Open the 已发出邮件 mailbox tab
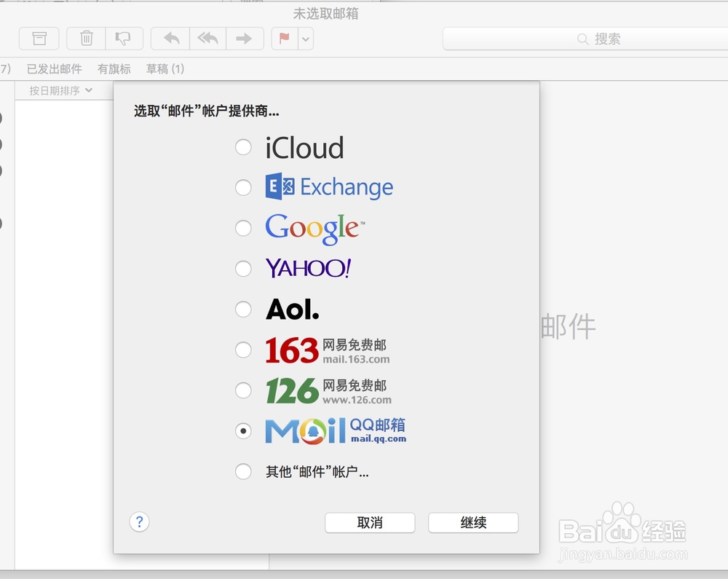 click(55, 69)
